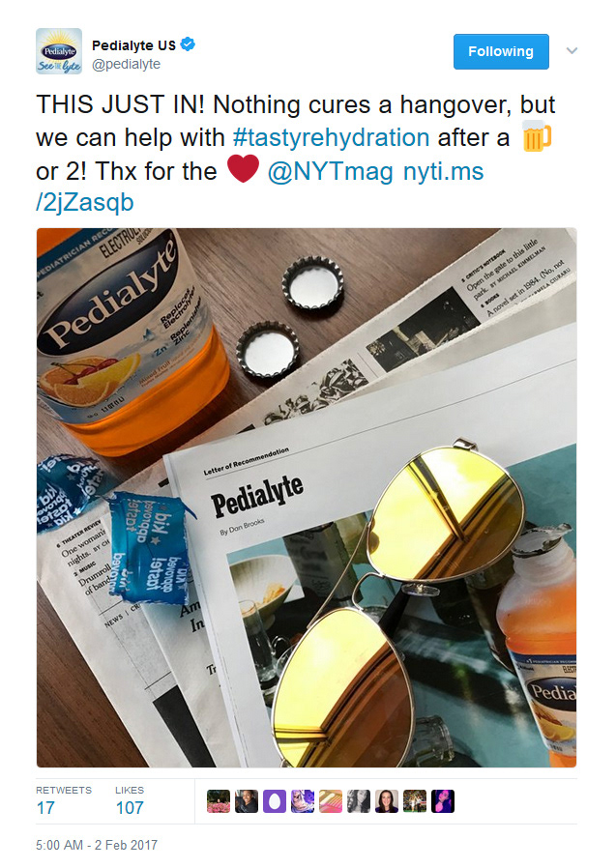Open the @pedialyte handle link

(x=126, y=64)
